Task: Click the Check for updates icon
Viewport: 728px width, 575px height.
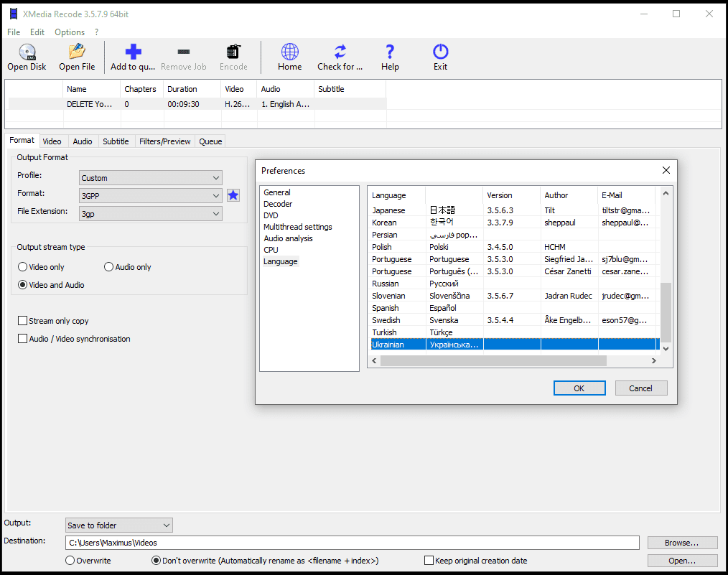Action: pos(340,52)
